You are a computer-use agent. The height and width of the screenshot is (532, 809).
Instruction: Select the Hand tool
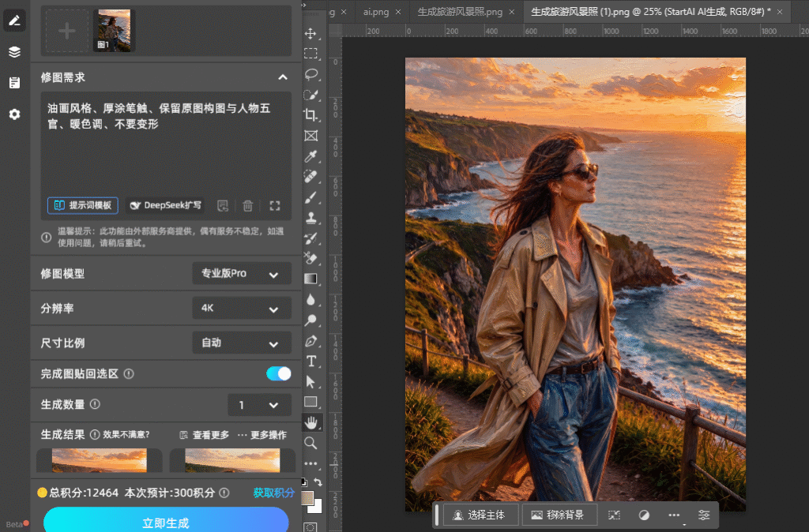311,423
